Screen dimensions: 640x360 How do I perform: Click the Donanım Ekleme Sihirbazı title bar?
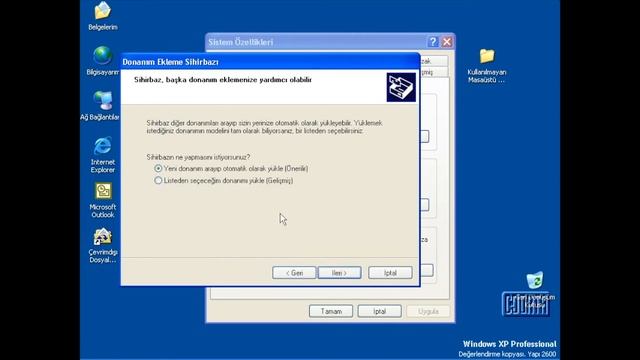click(x=270, y=62)
